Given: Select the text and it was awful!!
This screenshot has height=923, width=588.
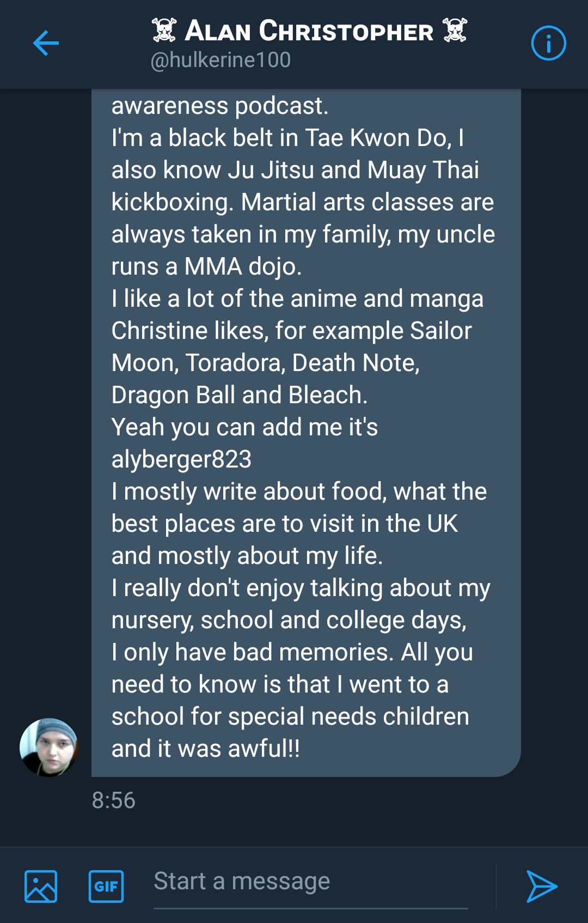Looking at the screenshot, I should 206,749.
